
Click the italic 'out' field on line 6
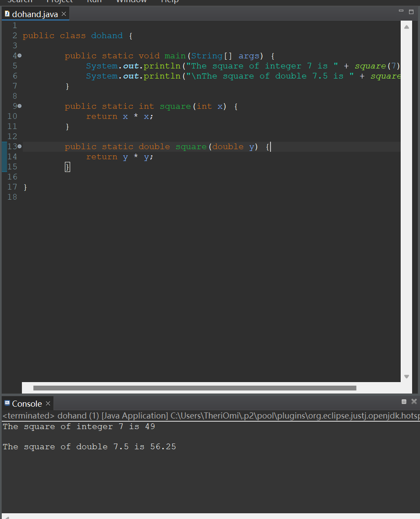point(131,76)
